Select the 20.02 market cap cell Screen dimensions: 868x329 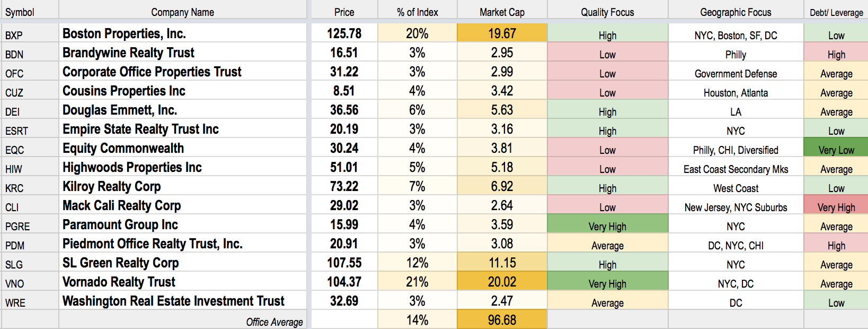[502, 281]
